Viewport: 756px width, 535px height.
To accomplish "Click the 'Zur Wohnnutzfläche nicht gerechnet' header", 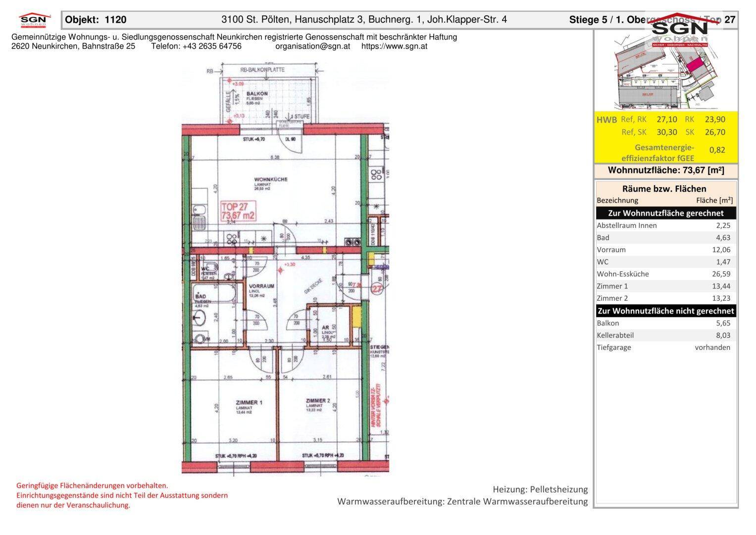I will point(665,311).
